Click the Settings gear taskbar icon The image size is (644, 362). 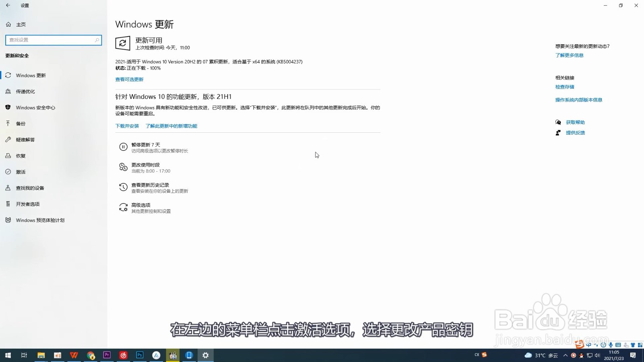coord(205,355)
